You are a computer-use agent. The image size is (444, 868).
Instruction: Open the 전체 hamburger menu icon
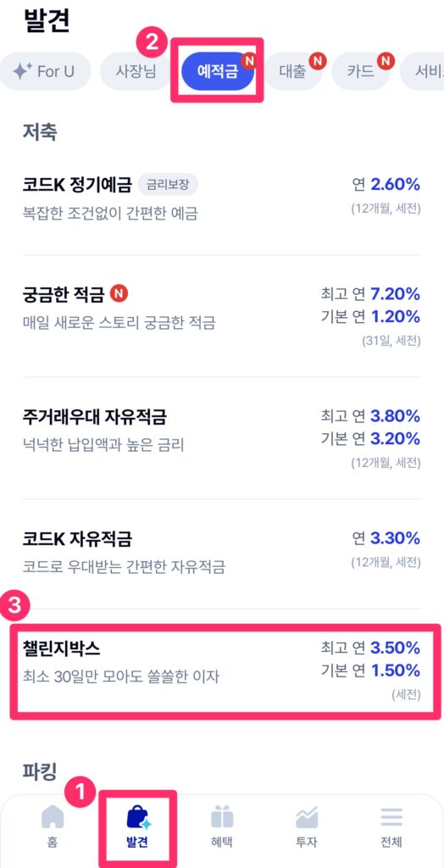391,817
